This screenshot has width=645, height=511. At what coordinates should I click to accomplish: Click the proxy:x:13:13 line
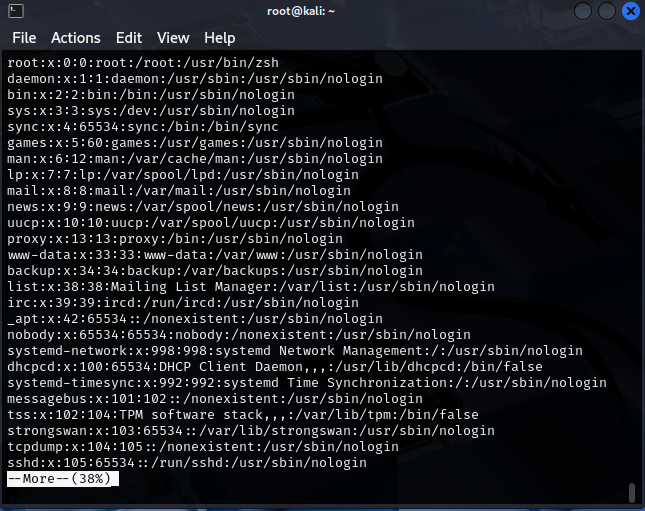[x=175, y=239]
